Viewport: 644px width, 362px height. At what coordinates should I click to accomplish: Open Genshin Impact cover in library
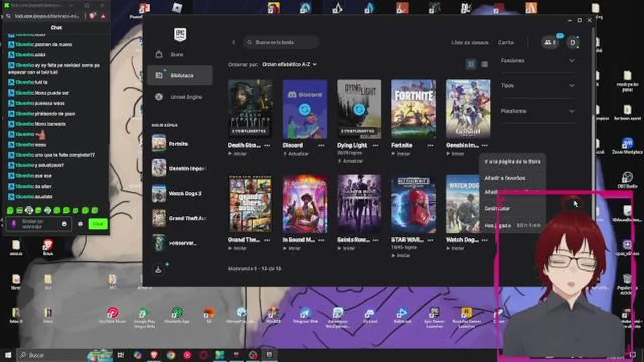tap(468, 109)
